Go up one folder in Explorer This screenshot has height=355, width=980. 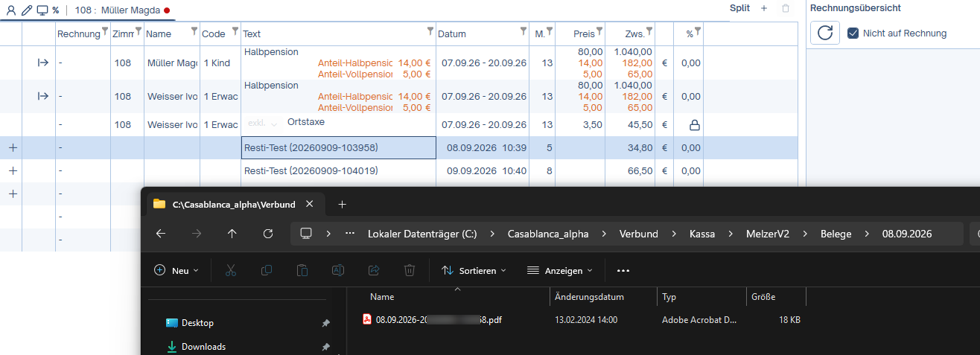pos(232,234)
